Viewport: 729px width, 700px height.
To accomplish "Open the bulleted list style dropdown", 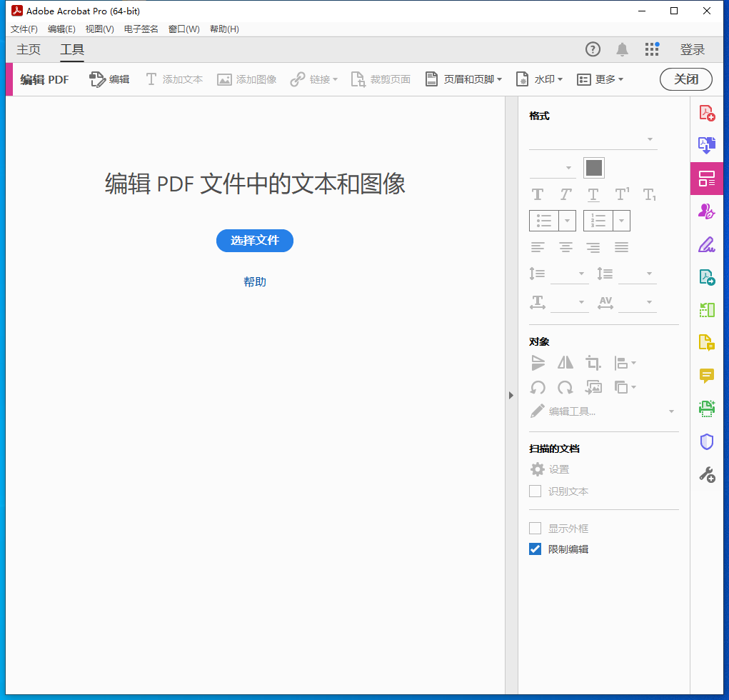I will click(x=568, y=221).
